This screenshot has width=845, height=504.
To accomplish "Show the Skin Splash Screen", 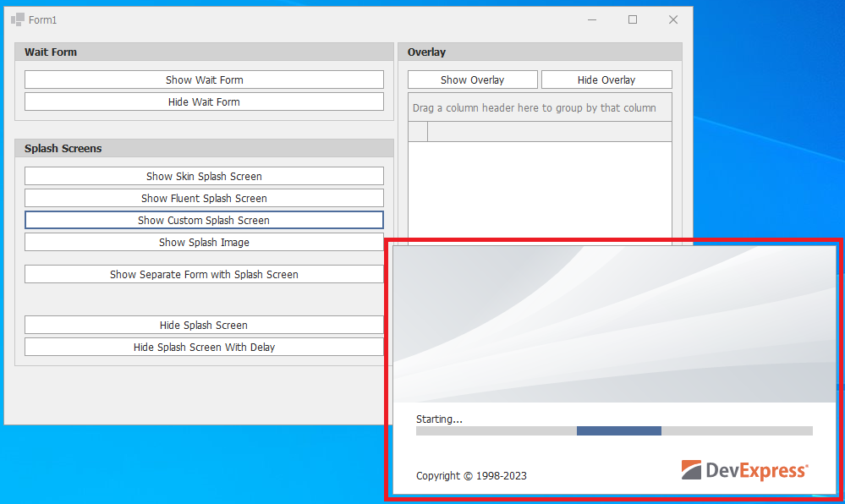I will 204,176.
